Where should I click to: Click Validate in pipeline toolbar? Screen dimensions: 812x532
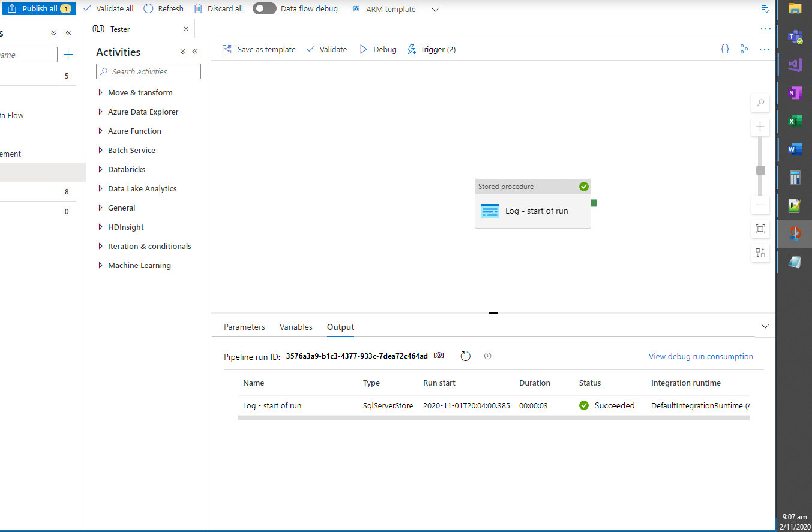coord(326,50)
